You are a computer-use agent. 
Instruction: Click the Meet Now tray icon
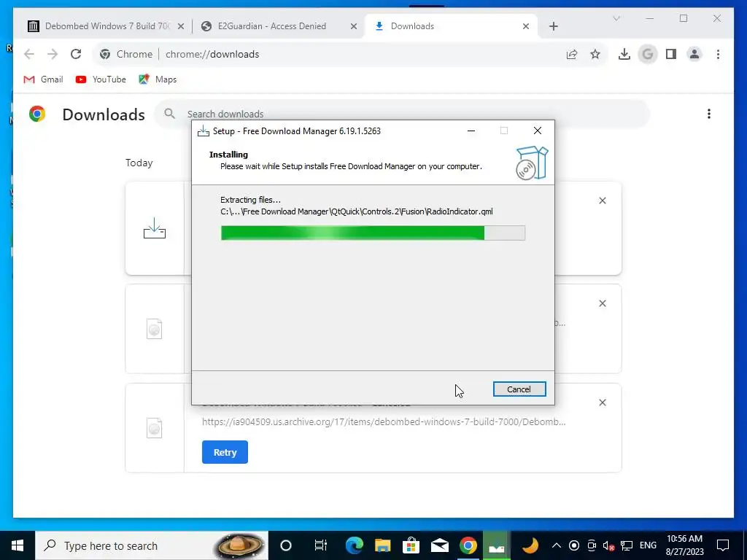coord(591,545)
